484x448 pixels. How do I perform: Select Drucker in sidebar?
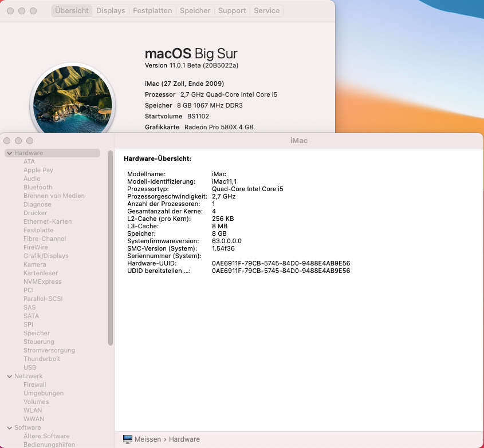[x=35, y=213]
